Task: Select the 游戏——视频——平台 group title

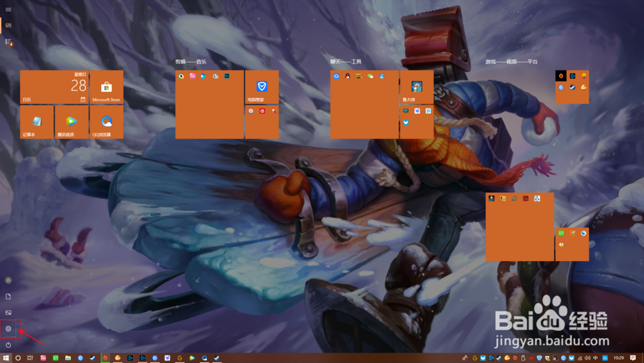Action: pyautogui.click(x=511, y=62)
